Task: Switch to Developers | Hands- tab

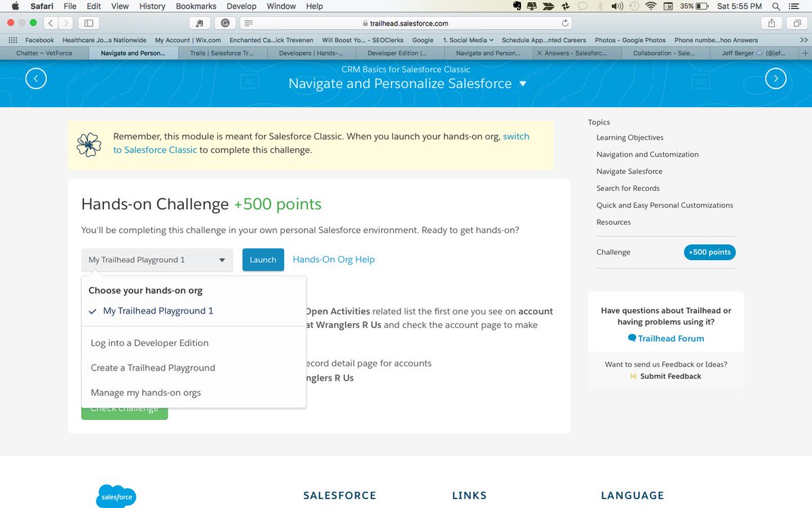Action: 311,53
